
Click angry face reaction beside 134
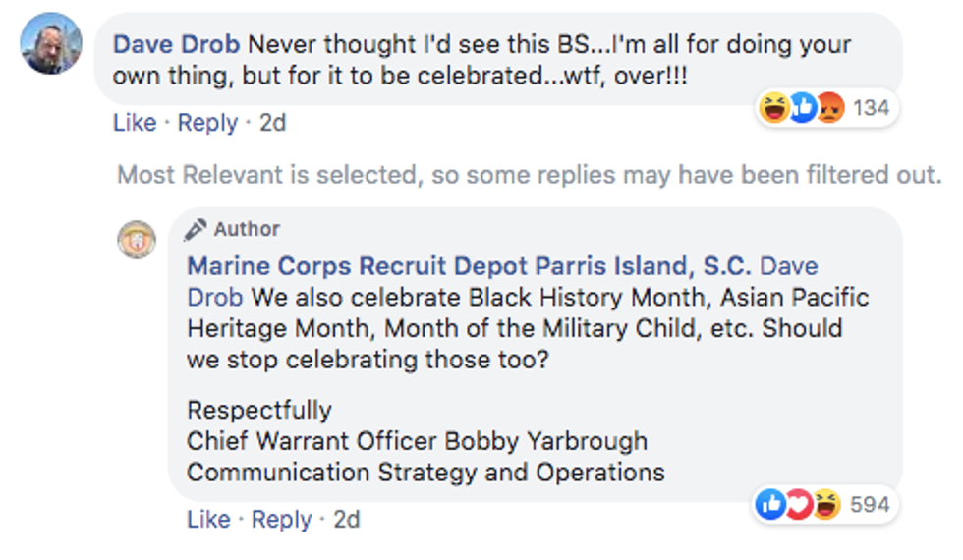tap(829, 108)
